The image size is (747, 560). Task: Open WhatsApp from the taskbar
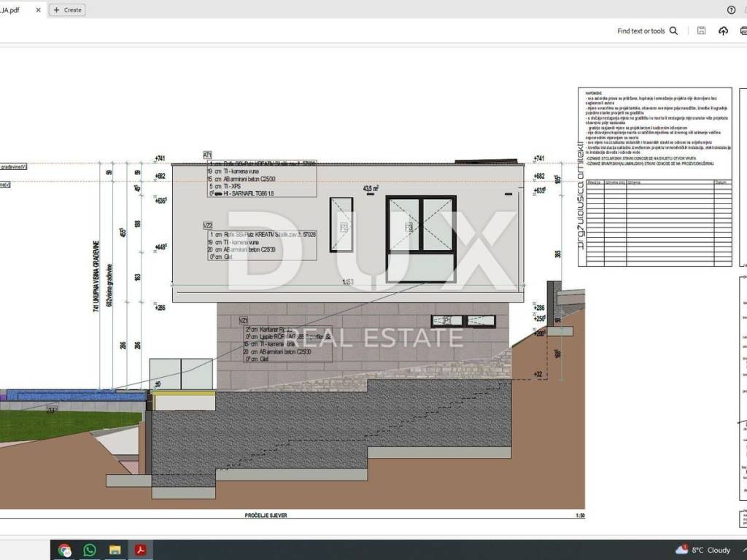coord(90,550)
